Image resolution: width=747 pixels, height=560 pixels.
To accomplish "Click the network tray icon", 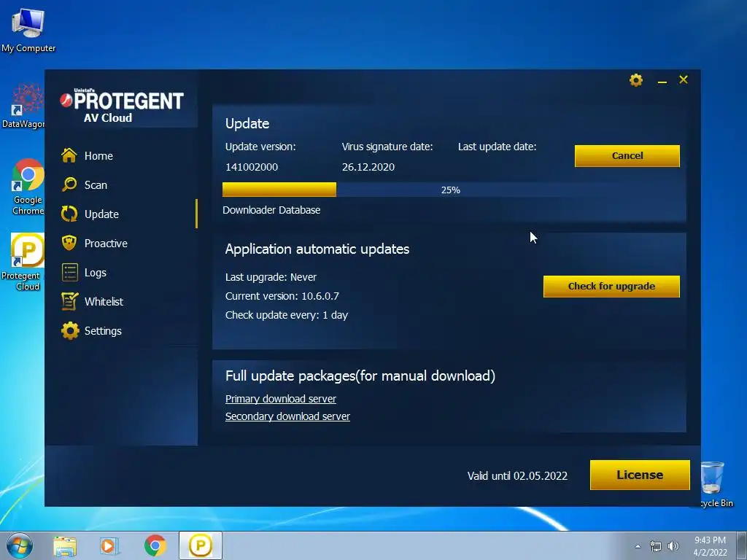I will tap(656, 546).
